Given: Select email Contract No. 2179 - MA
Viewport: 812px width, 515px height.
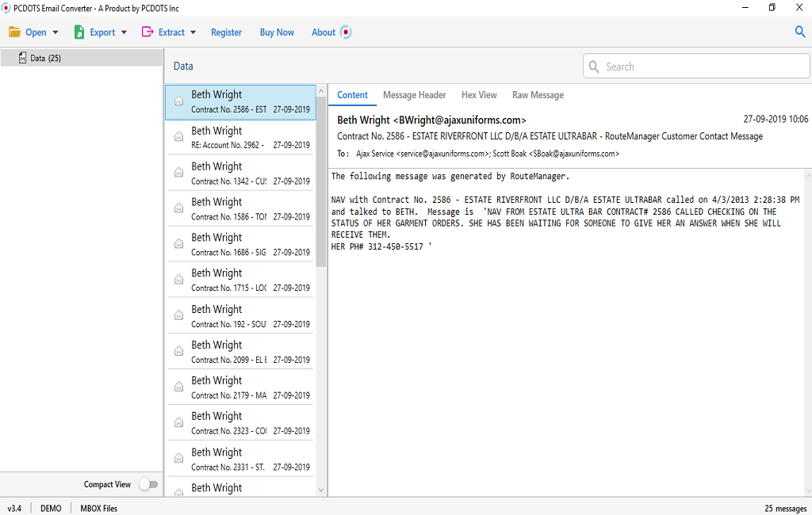Looking at the screenshot, I should 240,387.
